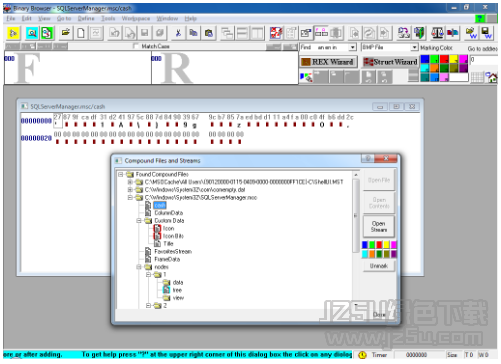Click the Unmark button in dialog
501x364 pixels.
pos(379,266)
